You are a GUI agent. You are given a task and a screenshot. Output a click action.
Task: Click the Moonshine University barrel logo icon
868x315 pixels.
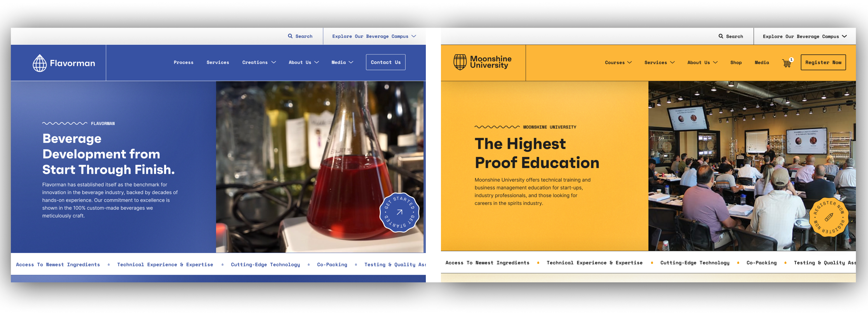click(460, 62)
